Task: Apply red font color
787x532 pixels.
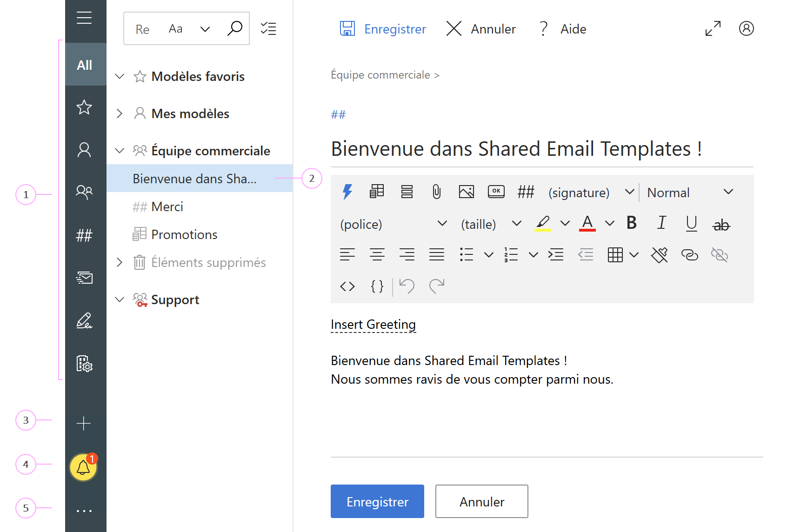Action: click(587, 223)
